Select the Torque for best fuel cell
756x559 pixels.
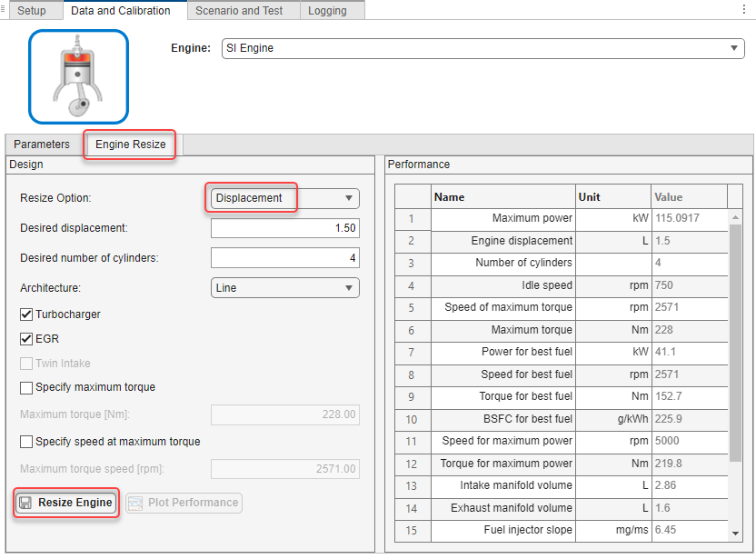(503, 396)
